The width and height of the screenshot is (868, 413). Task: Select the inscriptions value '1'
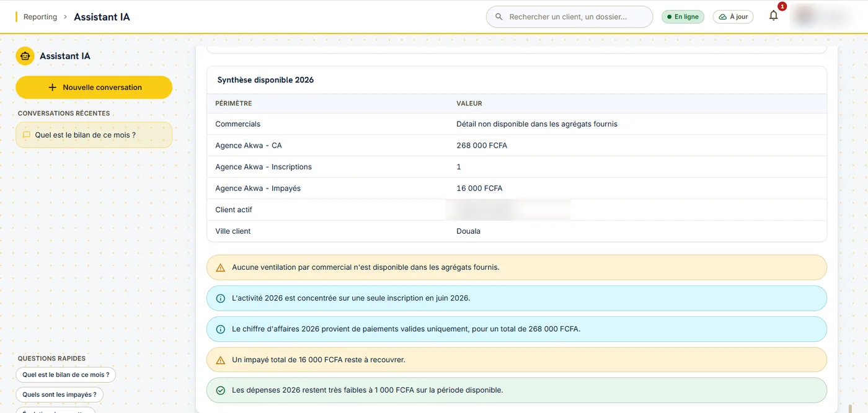click(x=459, y=167)
